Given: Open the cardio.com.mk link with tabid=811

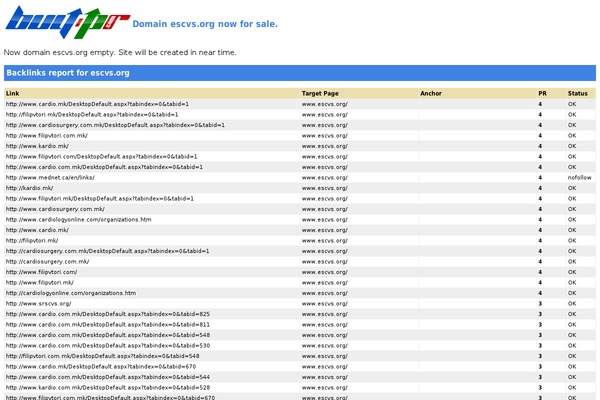Looking at the screenshot, I should pos(108,325).
